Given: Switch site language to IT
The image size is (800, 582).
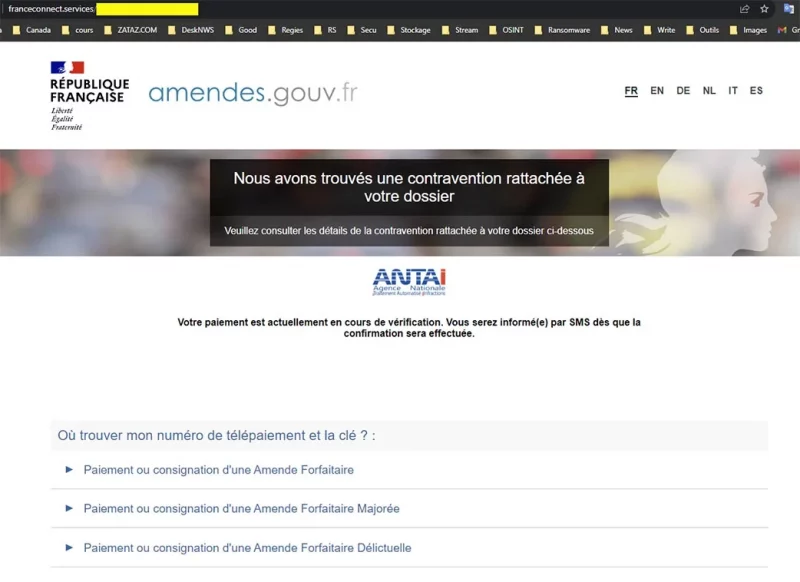Looking at the screenshot, I should [x=733, y=91].
